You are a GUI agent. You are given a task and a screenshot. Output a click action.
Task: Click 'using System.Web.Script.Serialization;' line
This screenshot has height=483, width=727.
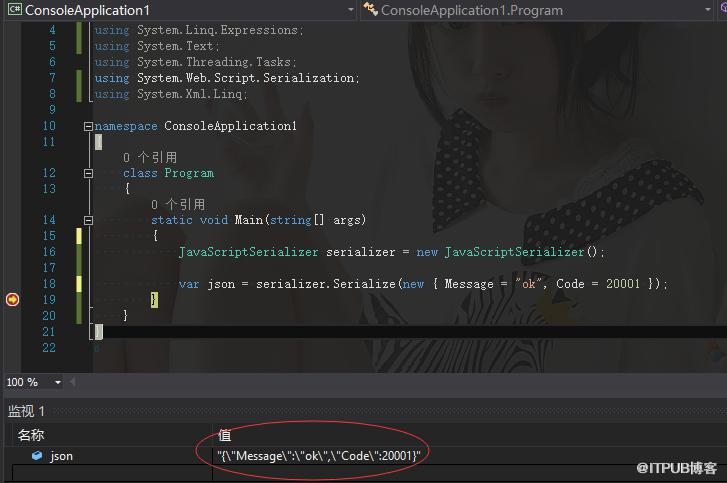coord(227,78)
